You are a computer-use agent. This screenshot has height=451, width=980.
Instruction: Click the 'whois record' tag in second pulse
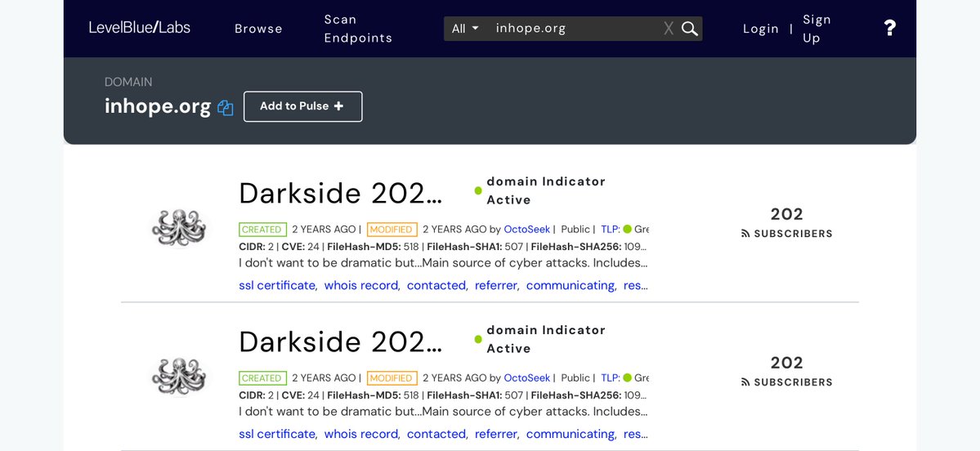361,435
